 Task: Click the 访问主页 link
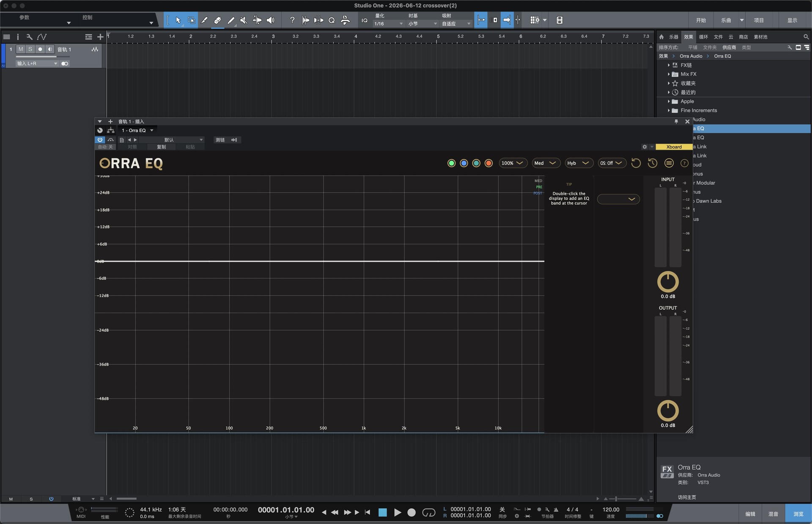click(x=687, y=497)
